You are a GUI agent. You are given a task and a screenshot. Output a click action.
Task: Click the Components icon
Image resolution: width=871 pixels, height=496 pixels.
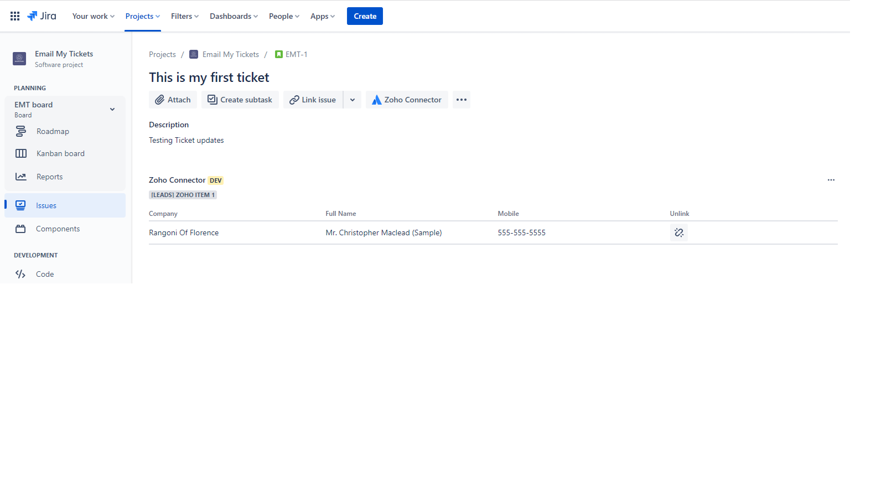pyautogui.click(x=21, y=229)
